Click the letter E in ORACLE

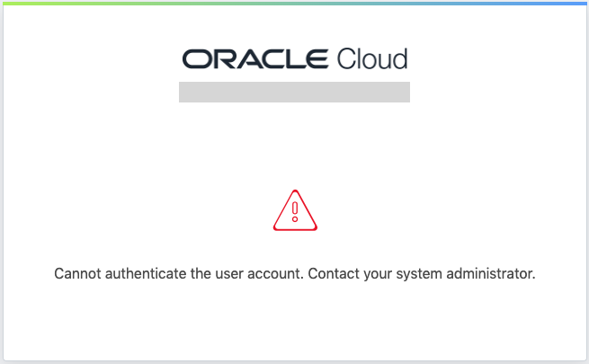pyautogui.click(x=315, y=59)
